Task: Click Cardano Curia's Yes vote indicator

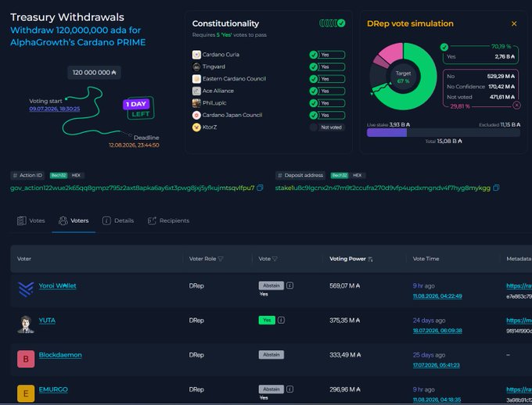Action: 327,55
